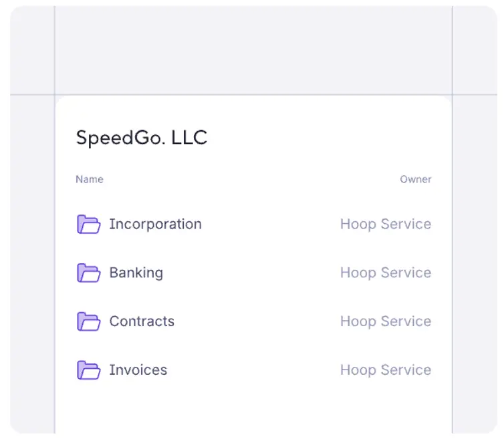Screen dimensions: 504x441
Task: Sort by the Owner column header
Action: (x=416, y=179)
